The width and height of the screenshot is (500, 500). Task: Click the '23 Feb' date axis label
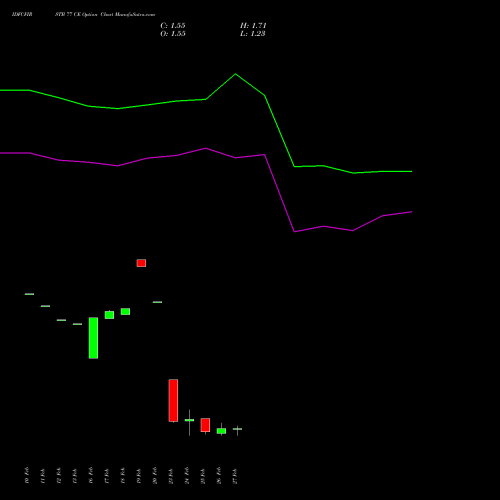coord(171,476)
